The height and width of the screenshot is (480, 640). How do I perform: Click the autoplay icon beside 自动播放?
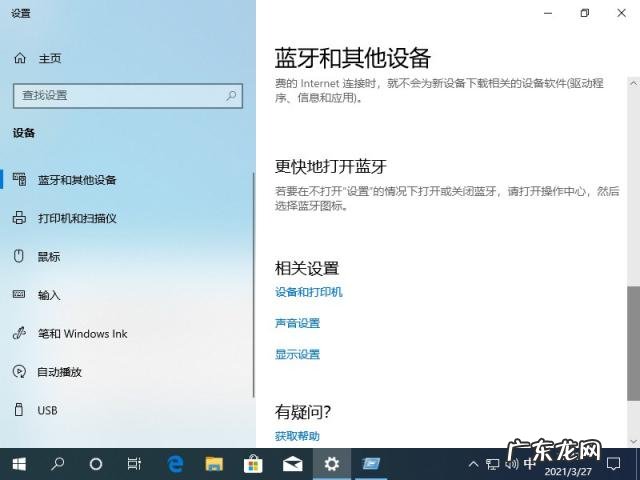(x=19, y=371)
